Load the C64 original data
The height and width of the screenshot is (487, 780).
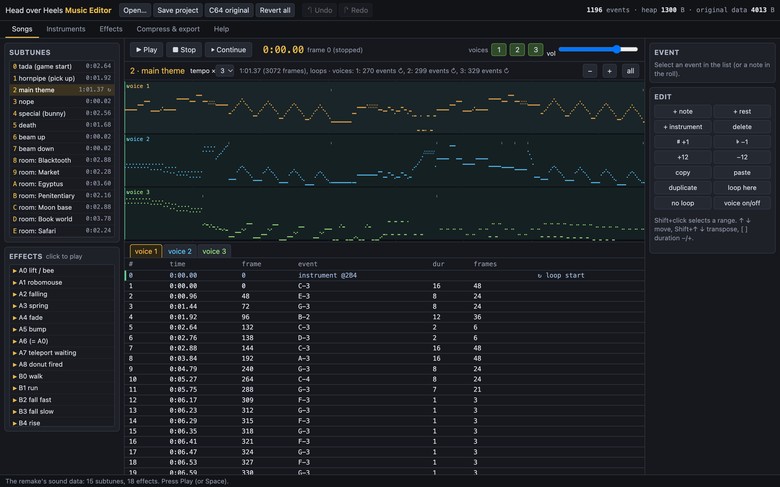(229, 10)
